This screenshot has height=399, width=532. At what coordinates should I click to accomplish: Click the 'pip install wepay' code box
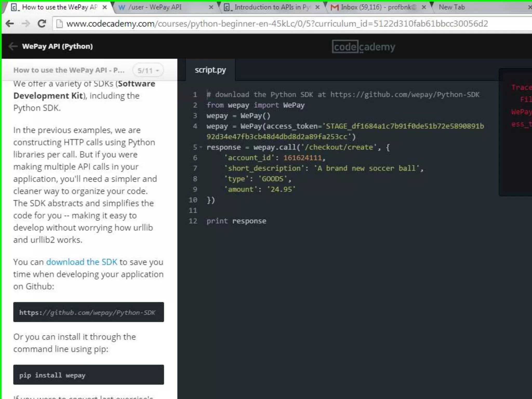click(89, 375)
